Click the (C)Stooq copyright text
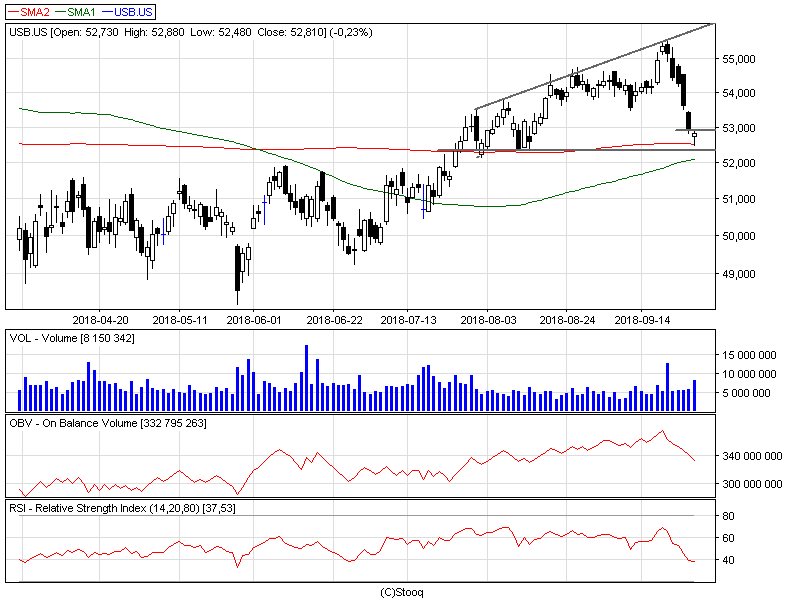Image resolution: width=800 pixels, height=600 pixels. point(402,592)
